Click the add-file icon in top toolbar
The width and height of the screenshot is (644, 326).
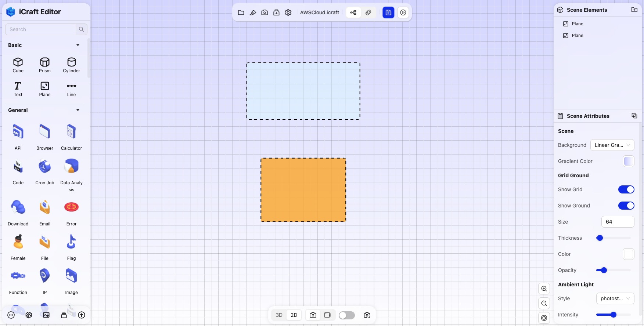tap(276, 12)
